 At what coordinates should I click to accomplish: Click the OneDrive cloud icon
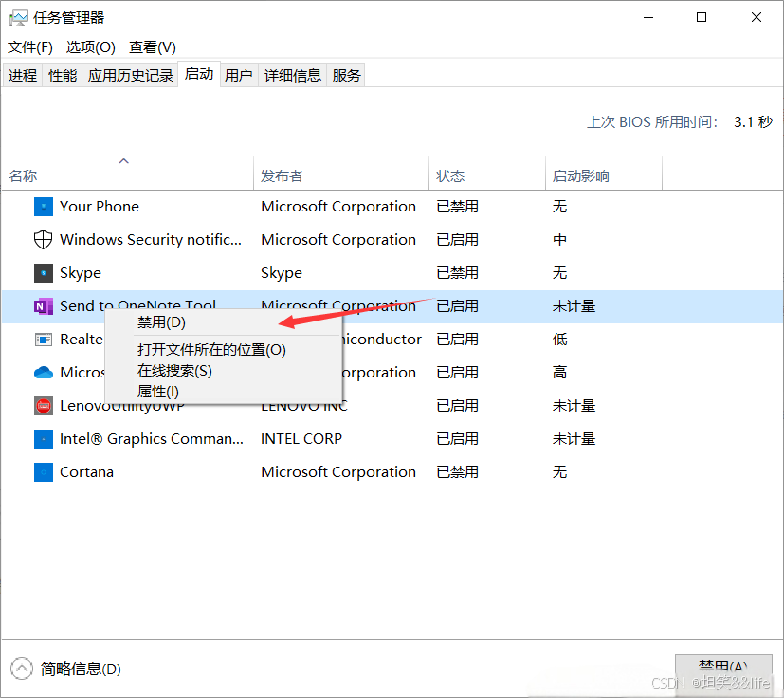44,373
